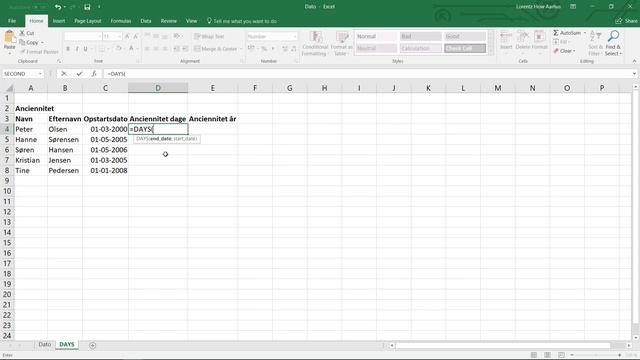Screen dimensions: 640x360
Task: Click the Undo arrow in Quick Access Toolbar
Action: tap(58, 7)
